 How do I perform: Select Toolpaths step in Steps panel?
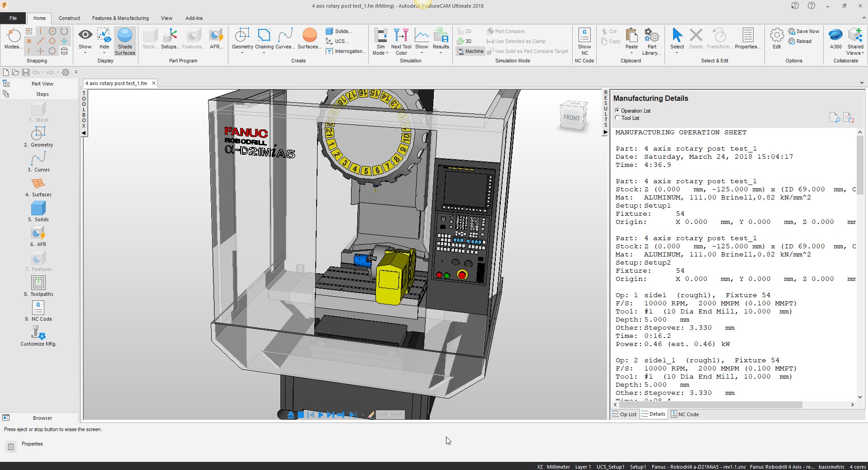[38, 286]
